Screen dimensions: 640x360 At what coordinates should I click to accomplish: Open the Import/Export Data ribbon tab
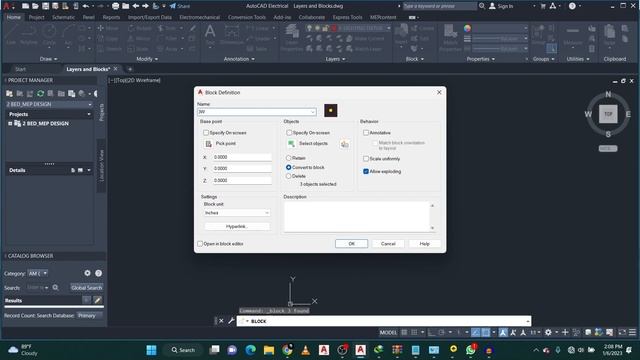tap(150, 17)
